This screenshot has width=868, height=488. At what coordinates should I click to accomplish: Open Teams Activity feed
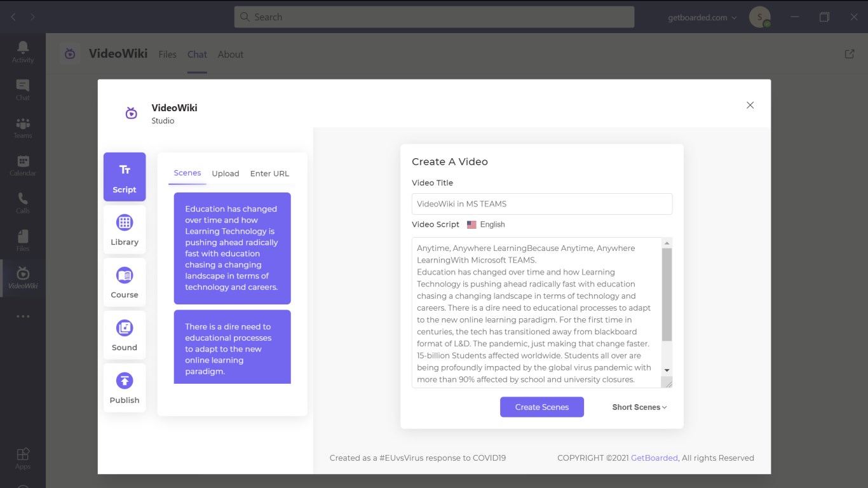pos(23,51)
